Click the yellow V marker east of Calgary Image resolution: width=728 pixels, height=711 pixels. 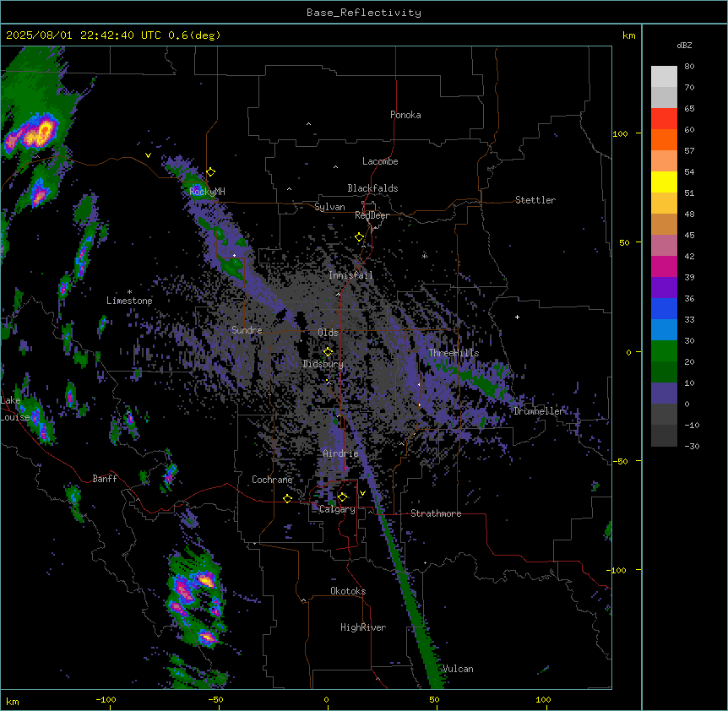362,493
